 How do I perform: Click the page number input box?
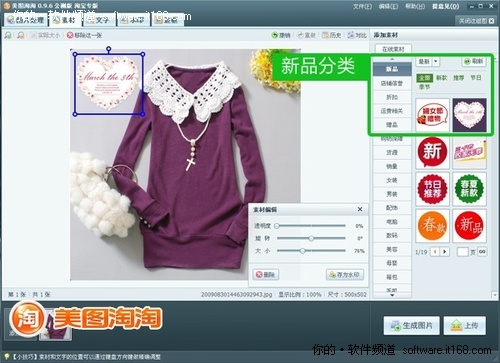point(463,252)
